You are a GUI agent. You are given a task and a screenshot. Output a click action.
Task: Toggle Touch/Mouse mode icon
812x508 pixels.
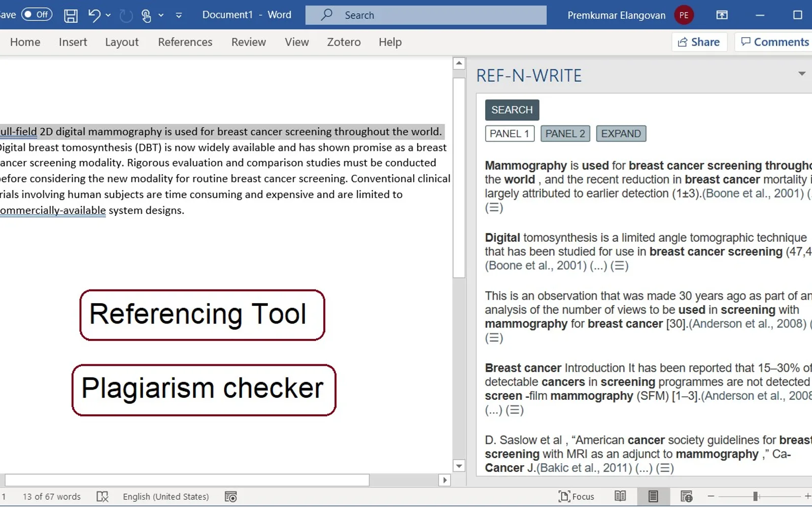point(146,16)
